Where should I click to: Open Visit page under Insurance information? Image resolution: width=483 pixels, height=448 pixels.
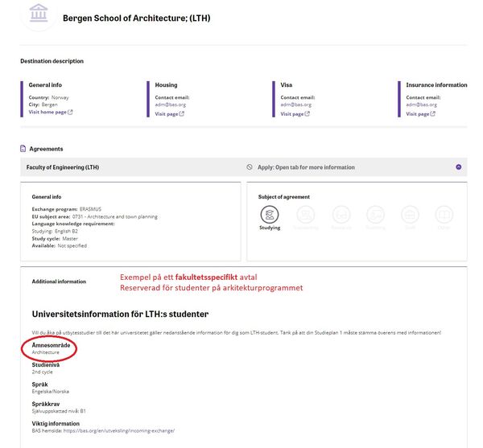coord(417,114)
